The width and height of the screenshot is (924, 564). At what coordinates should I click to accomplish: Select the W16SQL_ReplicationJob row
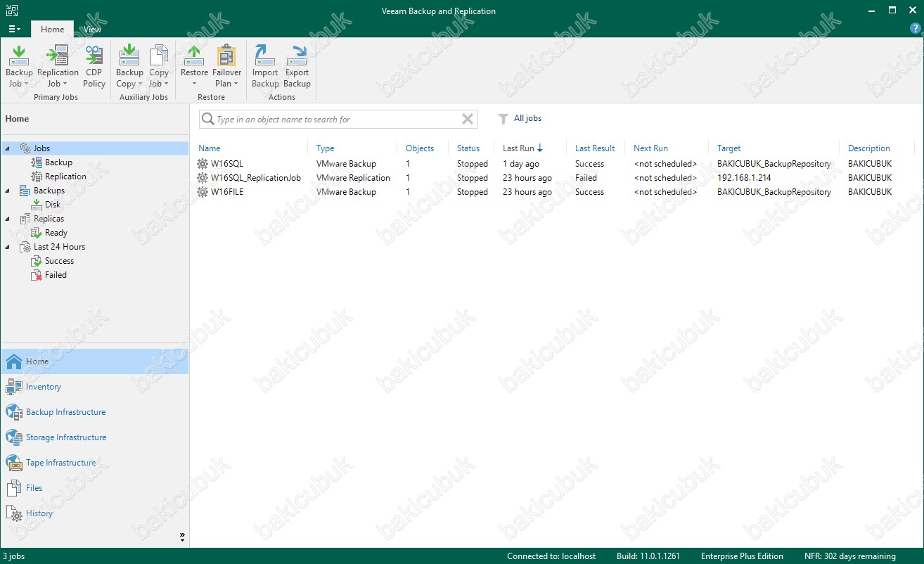tap(256, 178)
